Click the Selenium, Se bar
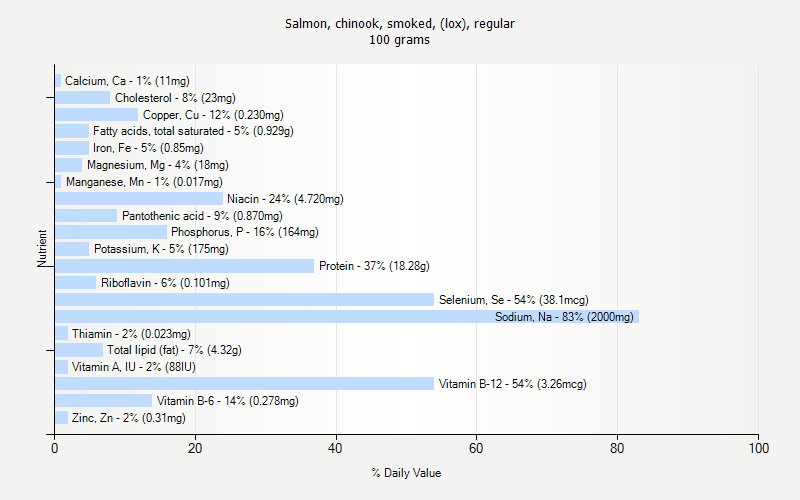 244,300
